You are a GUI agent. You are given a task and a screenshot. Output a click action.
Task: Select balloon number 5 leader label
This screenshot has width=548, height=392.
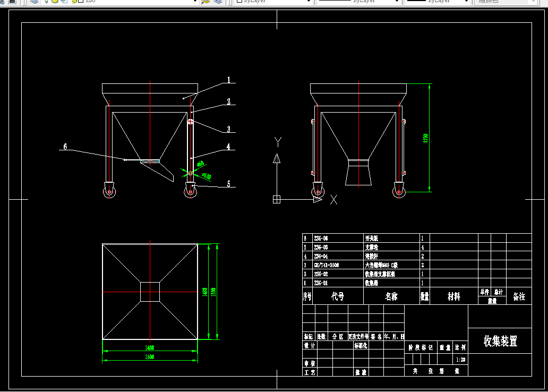coord(228,184)
